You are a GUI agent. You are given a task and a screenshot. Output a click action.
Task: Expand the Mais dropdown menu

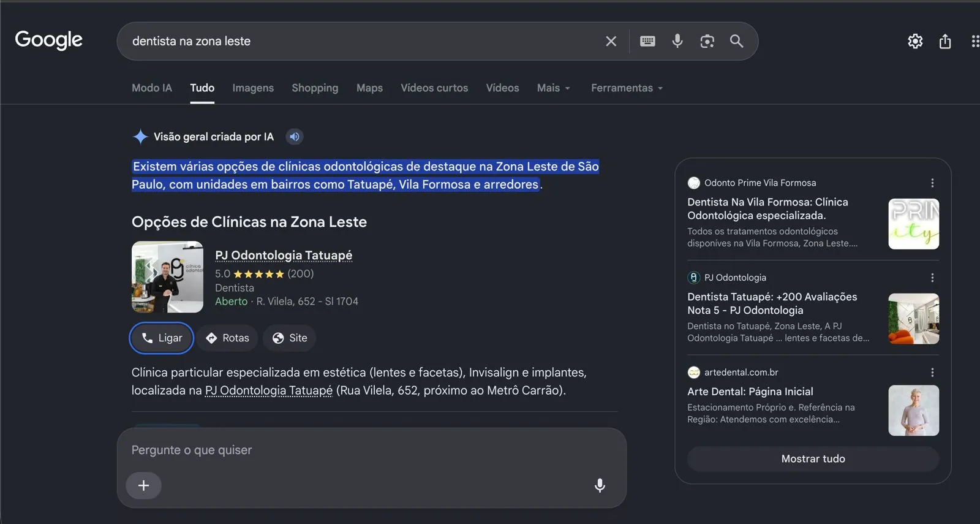point(554,88)
